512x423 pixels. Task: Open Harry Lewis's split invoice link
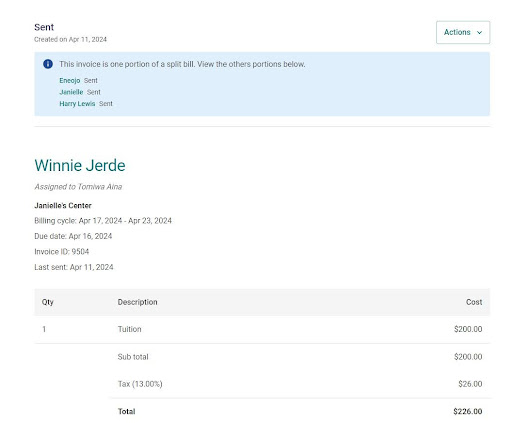[x=77, y=104]
